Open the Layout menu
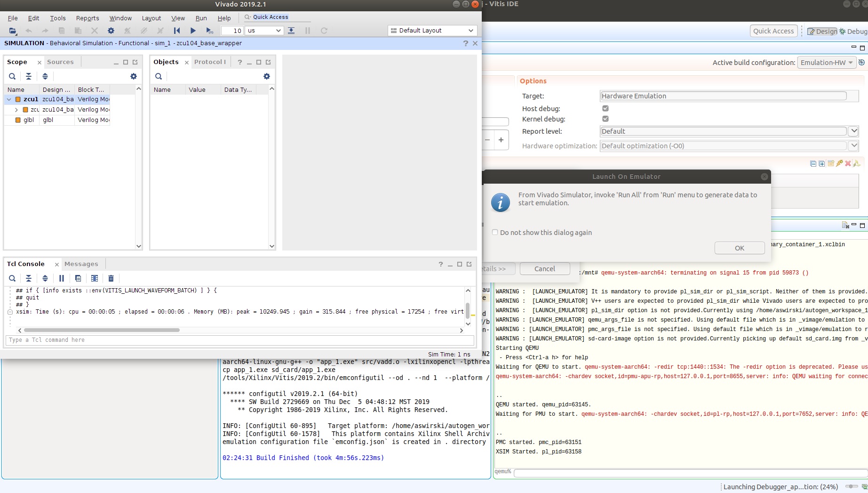The width and height of the screenshot is (868, 493). [151, 18]
